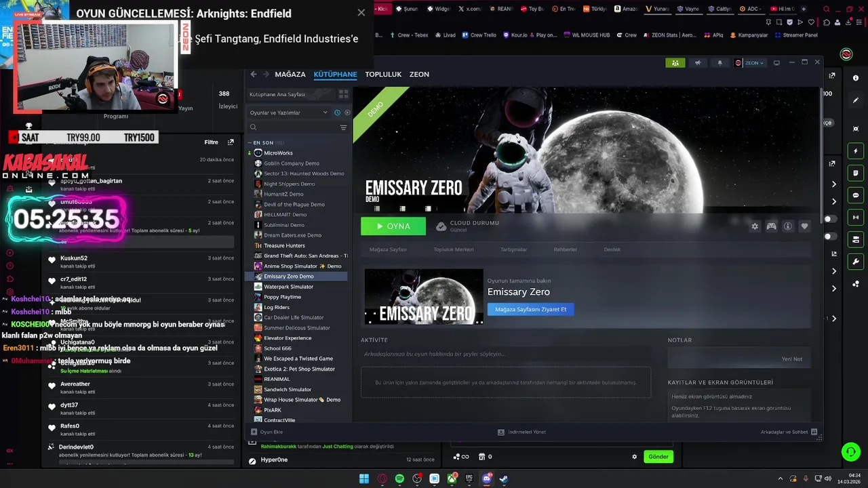
Task: Click Oyun Ekle at Steam bottom
Action: [x=267, y=432]
